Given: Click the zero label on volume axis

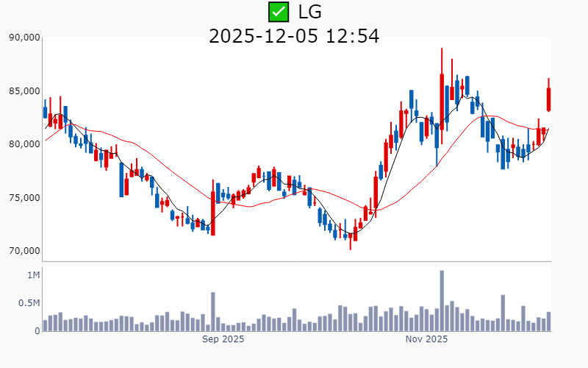Looking at the screenshot, I should point(37,331).
